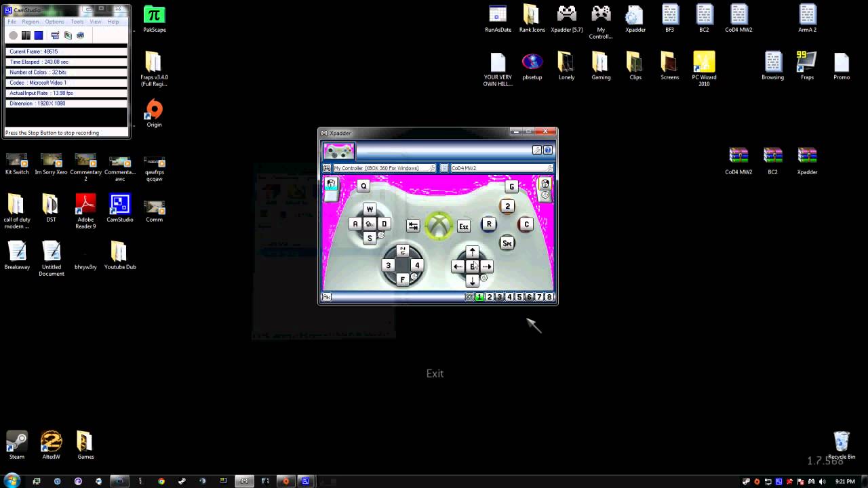This screenshot has width=868, height=488.
Task: Select the PakScape desktop icon
Action: pos(155,19)
